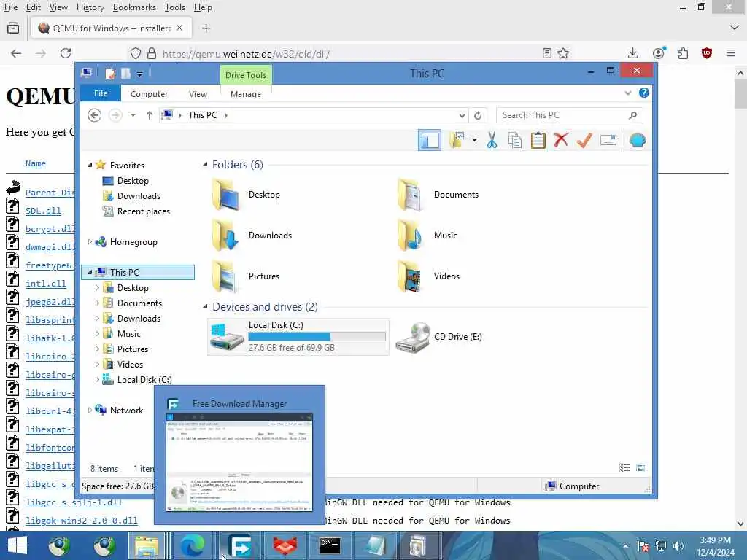Bookmark this page with the star

[563, 53]
